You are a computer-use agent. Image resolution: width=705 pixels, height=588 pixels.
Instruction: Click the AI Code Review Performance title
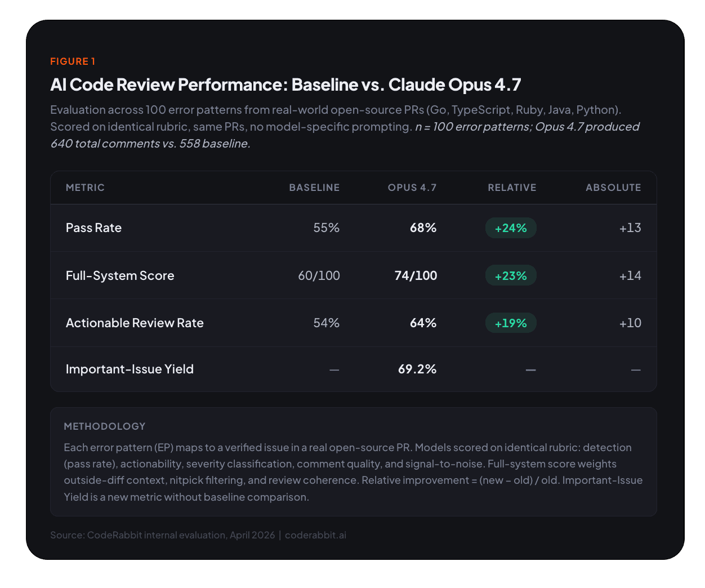pos(285,84)
